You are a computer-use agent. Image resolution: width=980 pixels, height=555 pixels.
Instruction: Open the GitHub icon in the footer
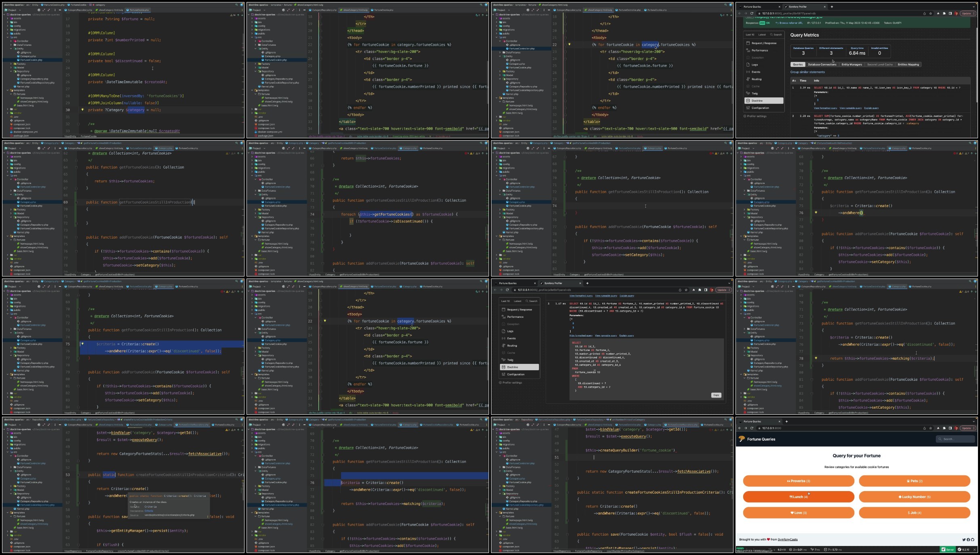click(972, 540)
